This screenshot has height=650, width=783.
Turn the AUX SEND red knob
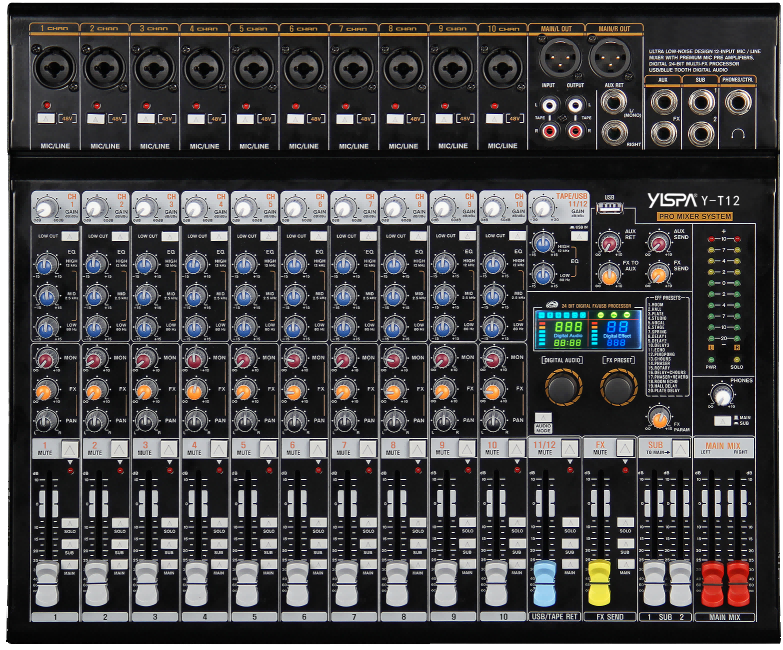click(x=659, y=243)
